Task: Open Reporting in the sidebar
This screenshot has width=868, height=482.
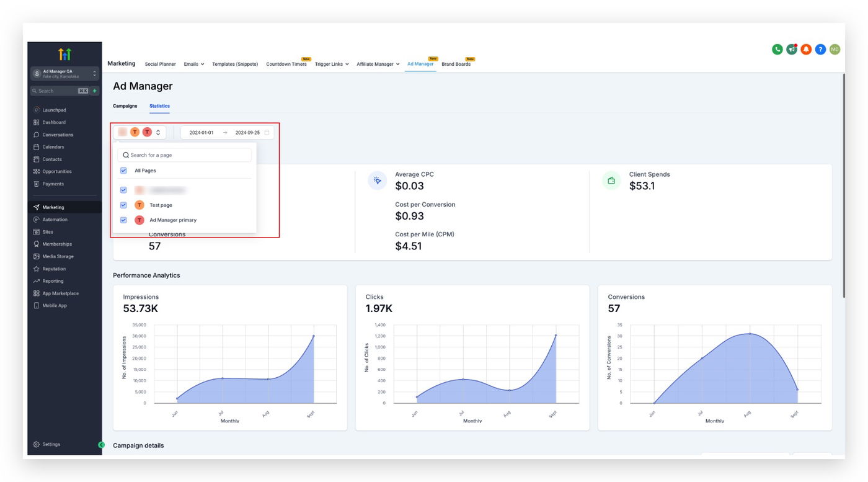Action: [53, 281]
